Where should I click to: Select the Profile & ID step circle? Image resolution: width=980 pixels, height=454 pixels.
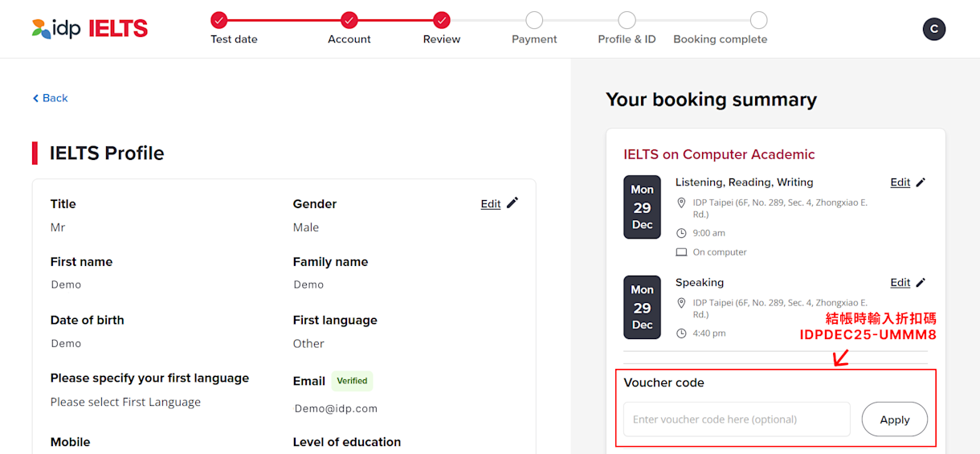pos(627,20)
